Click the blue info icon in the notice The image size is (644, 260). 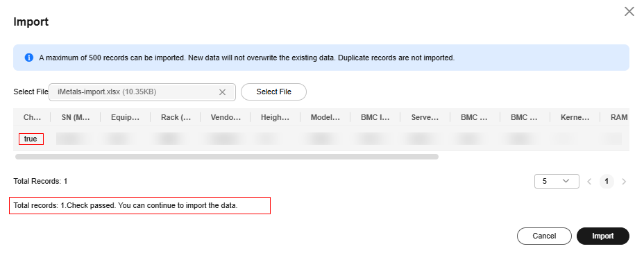pos(28,58)
